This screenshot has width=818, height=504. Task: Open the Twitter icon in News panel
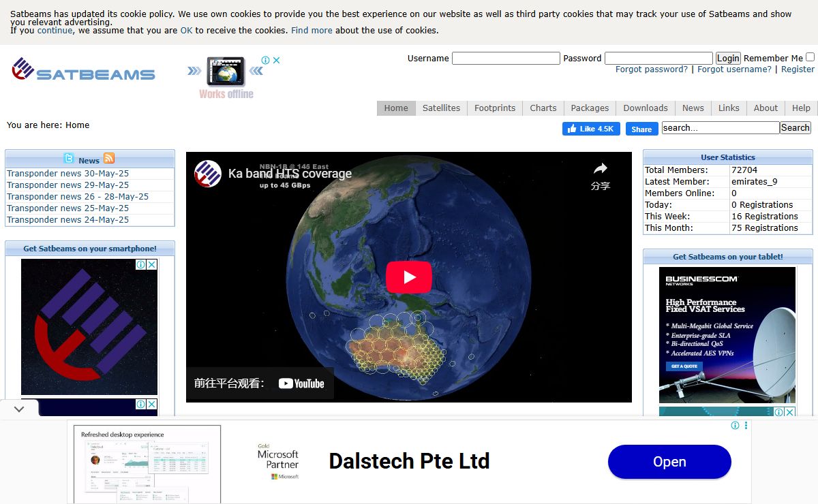(x=69, y=159)
